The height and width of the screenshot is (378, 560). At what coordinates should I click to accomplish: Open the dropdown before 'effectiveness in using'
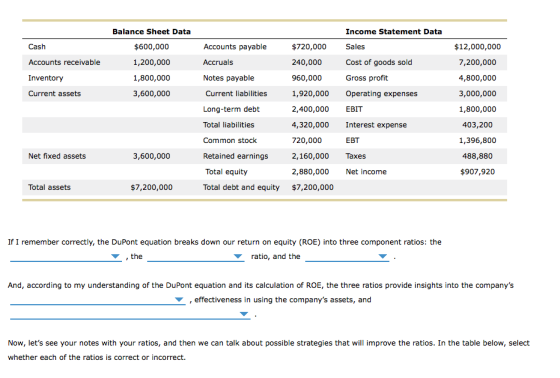point(98,300)
